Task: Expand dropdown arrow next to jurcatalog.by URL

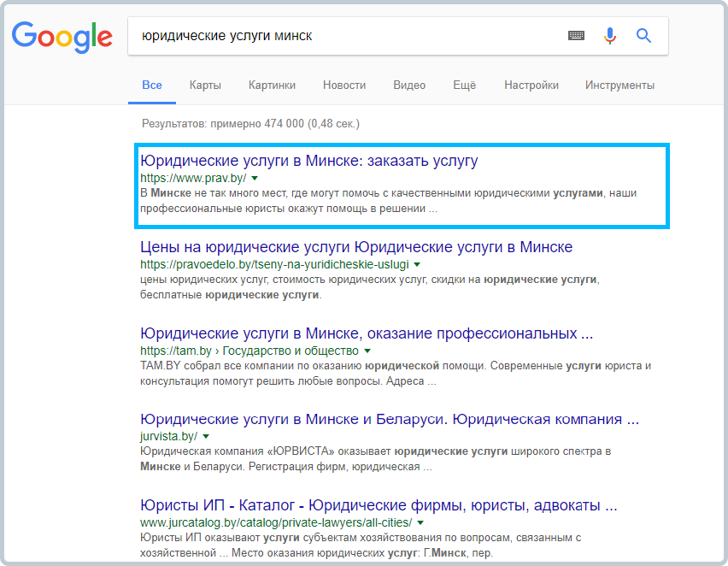Action: click(420, 522)
